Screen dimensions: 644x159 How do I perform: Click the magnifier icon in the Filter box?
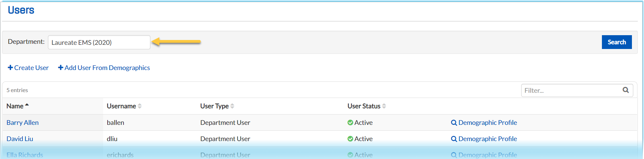point(626,90)
